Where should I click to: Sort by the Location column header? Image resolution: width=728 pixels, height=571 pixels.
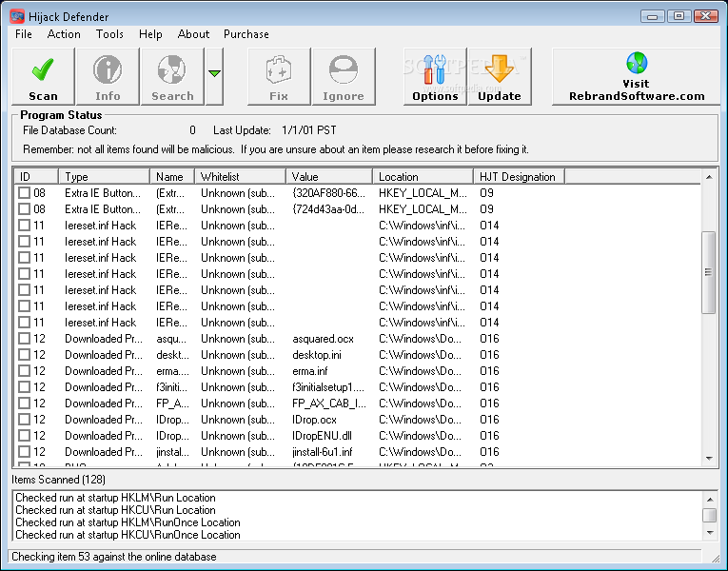click(423, 177)
